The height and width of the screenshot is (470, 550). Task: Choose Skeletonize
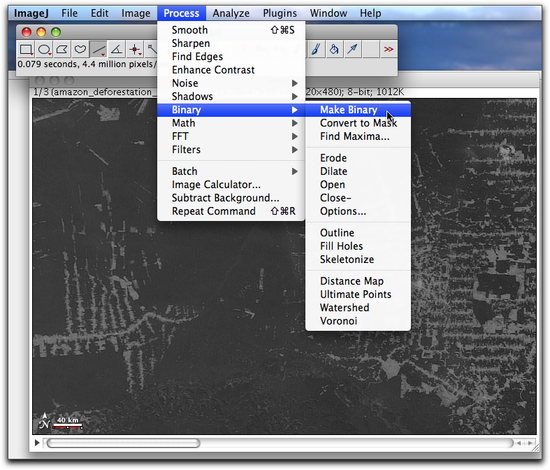[358, 260]
